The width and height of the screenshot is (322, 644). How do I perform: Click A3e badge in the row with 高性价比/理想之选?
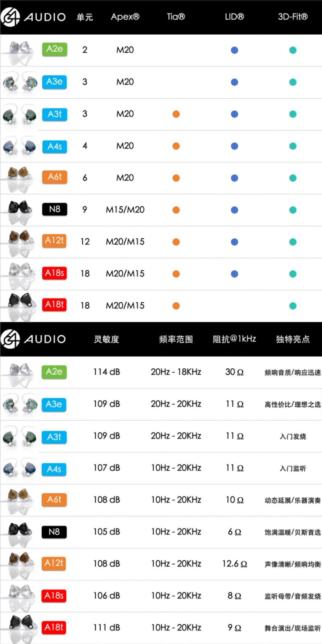pos(54,404)
